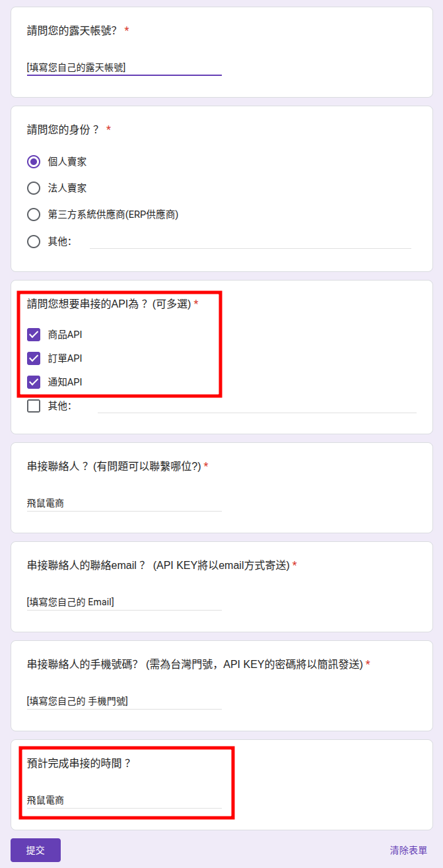Select the 其他 radio option under 身份
Image resolution: width=443 pixels, height=868 pixels.
34,241
